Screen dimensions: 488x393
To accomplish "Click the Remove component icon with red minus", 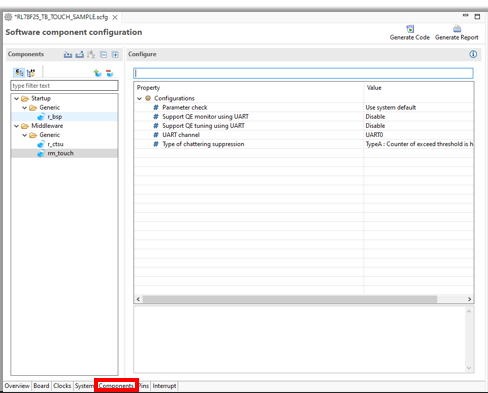I will (109, 73).
